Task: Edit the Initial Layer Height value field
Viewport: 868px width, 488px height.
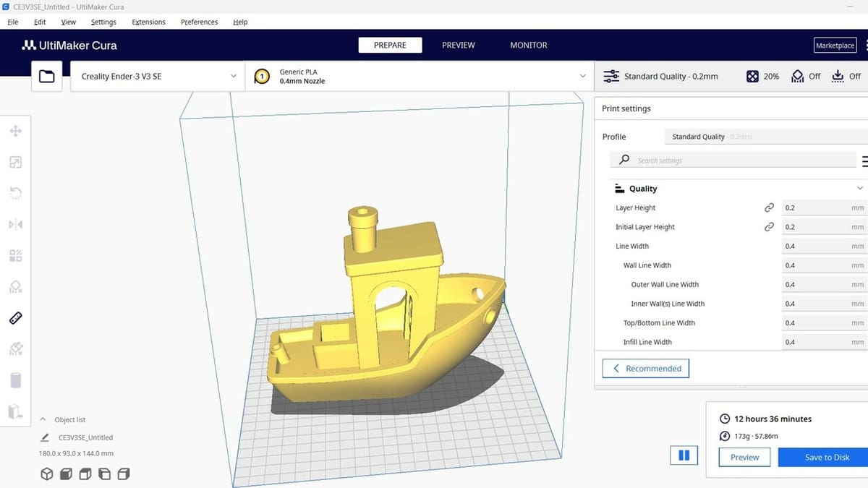Action: click(824, 227)
